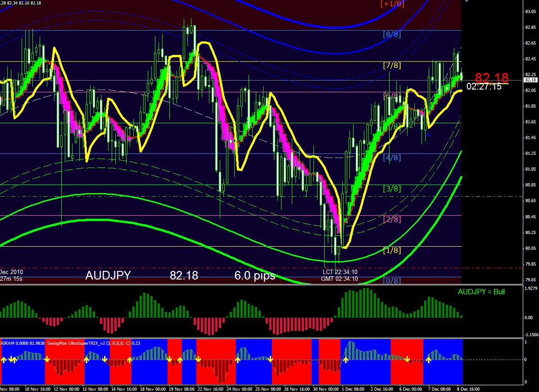Image resolution: width=539 pixels, height=392 pixels.
Task: Click 81.05 on the price axis
Action: tap(530, 169)
